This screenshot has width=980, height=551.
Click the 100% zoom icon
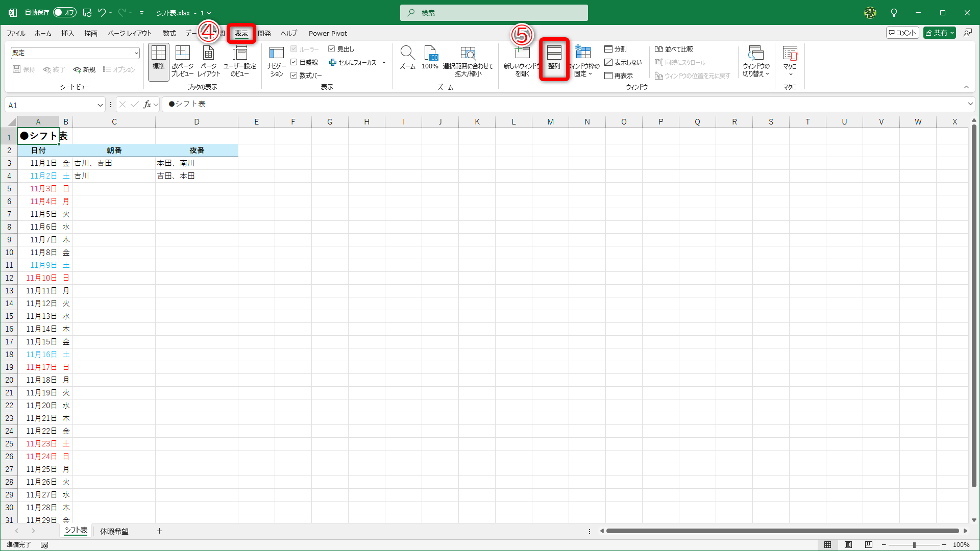point(430,53)
